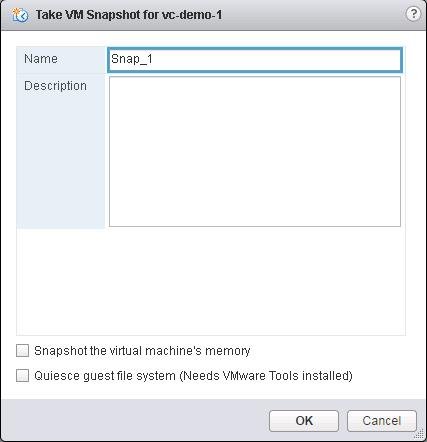
Task: Enable Snapshot the virtual machine's memory checkbox
Action: click(x=22, y=351)
